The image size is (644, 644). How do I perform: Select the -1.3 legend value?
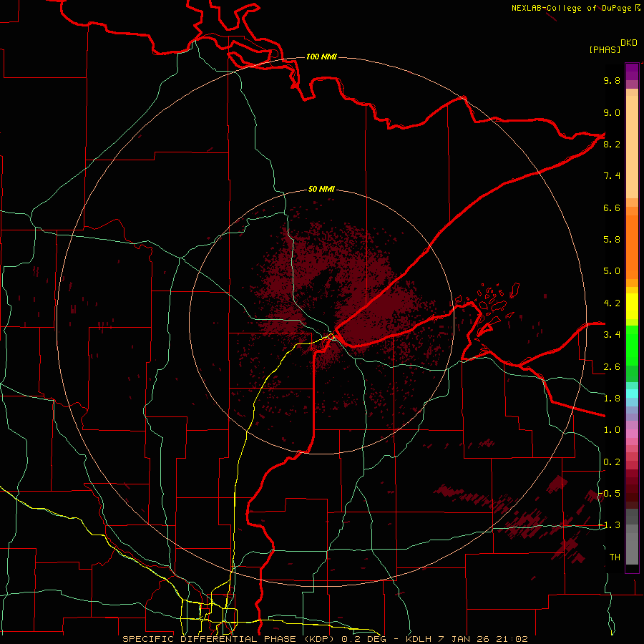[x=610, y=525]
